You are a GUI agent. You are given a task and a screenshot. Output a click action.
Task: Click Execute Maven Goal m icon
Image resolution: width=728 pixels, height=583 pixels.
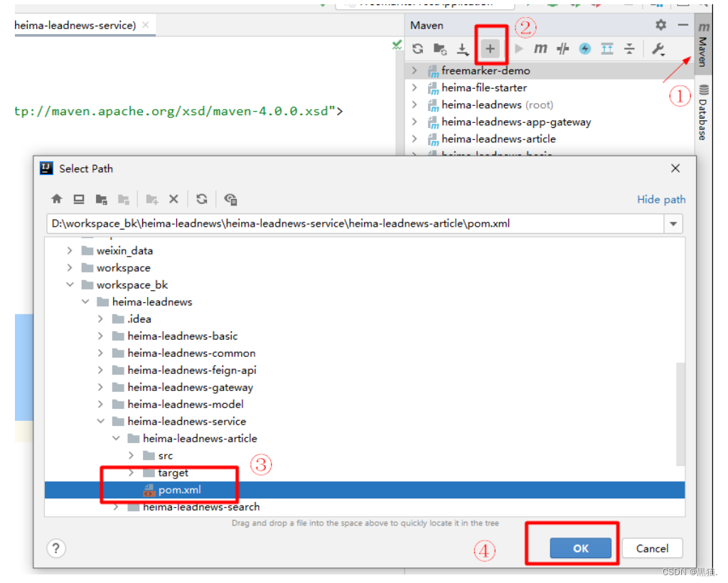point(540,48)
